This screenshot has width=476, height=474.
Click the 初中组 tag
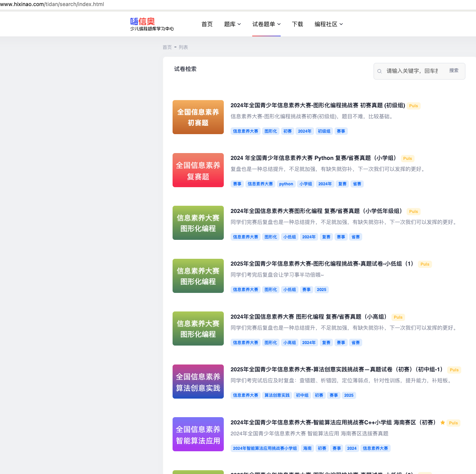(x=302, y=396)
